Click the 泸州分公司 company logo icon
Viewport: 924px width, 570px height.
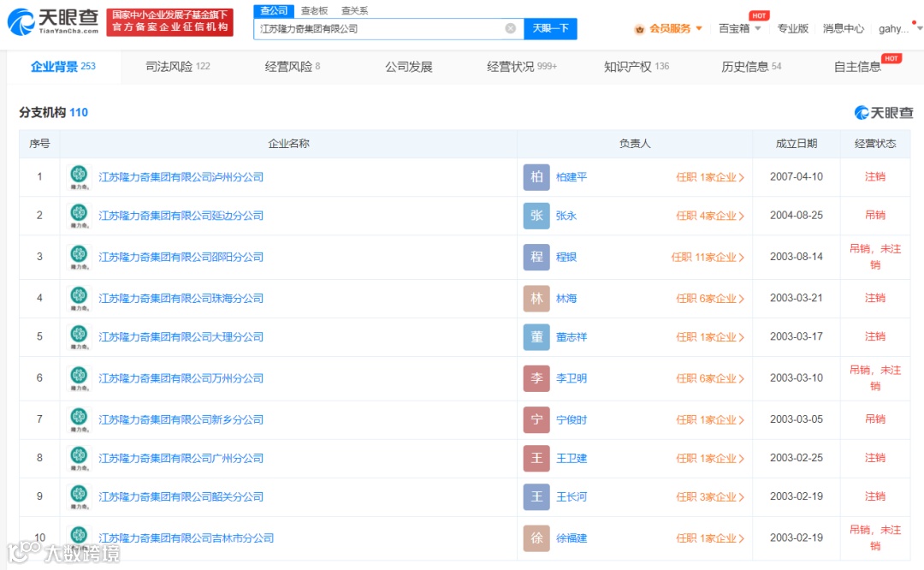[x=79, y=177]
